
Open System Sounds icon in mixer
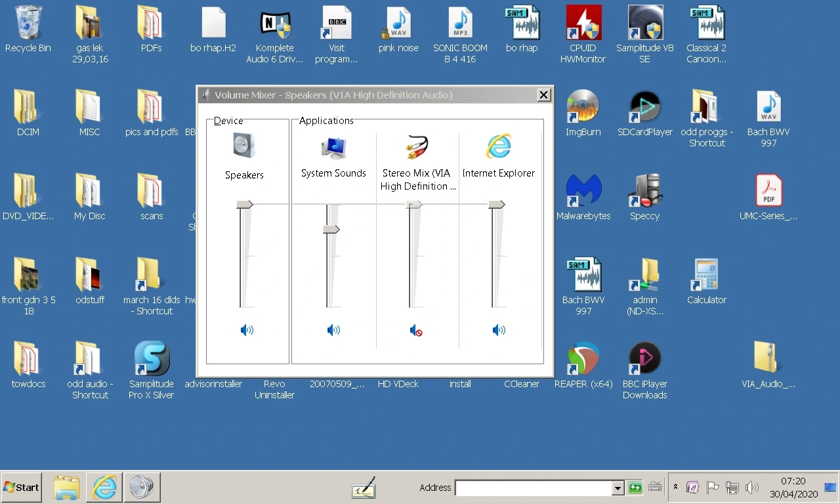[333, 148]
